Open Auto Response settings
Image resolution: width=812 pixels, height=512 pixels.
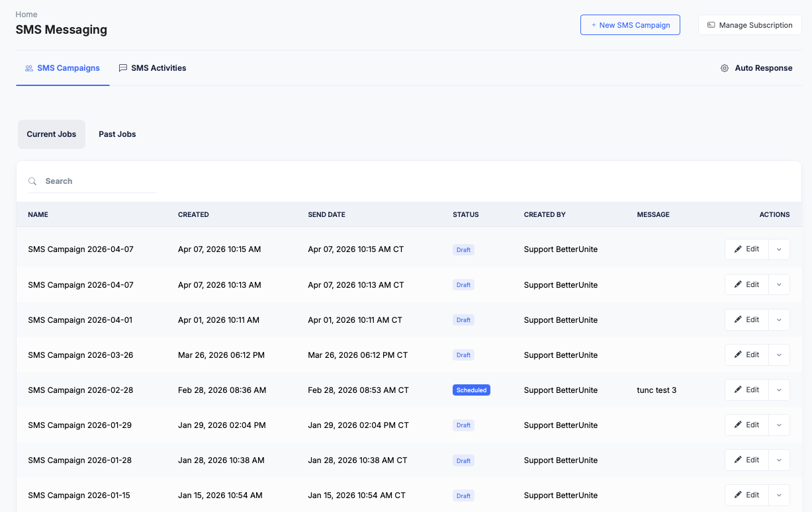coord(756,68)
